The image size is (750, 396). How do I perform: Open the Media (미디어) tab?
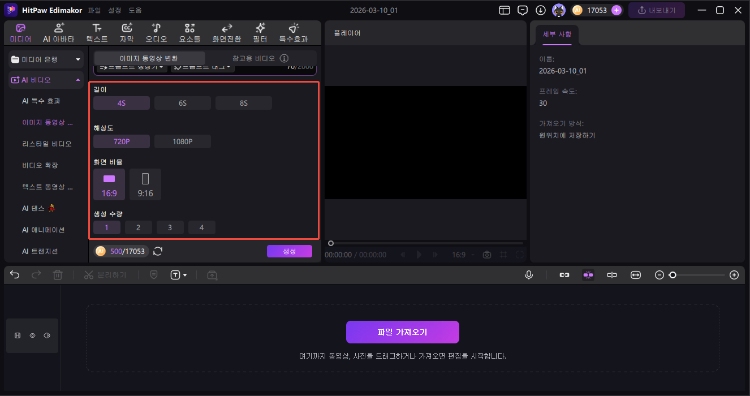(21, 33)
